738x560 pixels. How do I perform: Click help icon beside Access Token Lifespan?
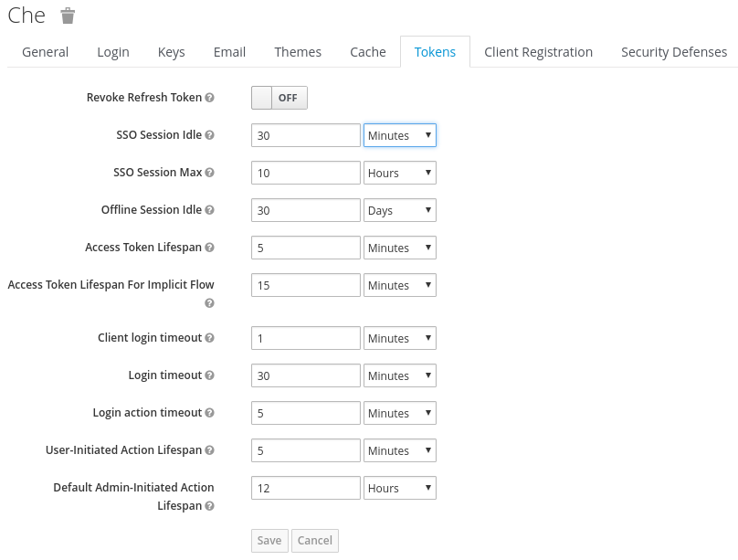[210, 248]
